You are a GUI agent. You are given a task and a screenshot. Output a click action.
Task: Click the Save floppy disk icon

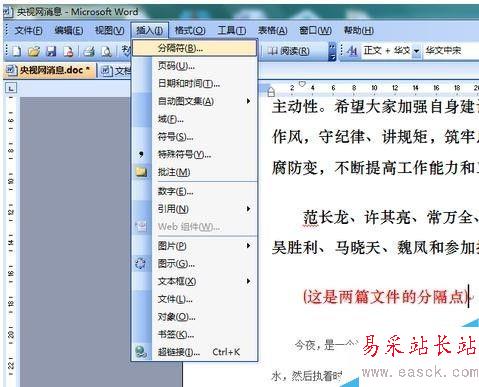pyautogui.click(x=51, y=51)
